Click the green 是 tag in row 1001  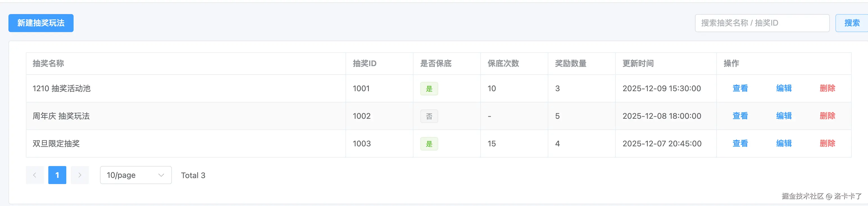[x=429, y=89]
